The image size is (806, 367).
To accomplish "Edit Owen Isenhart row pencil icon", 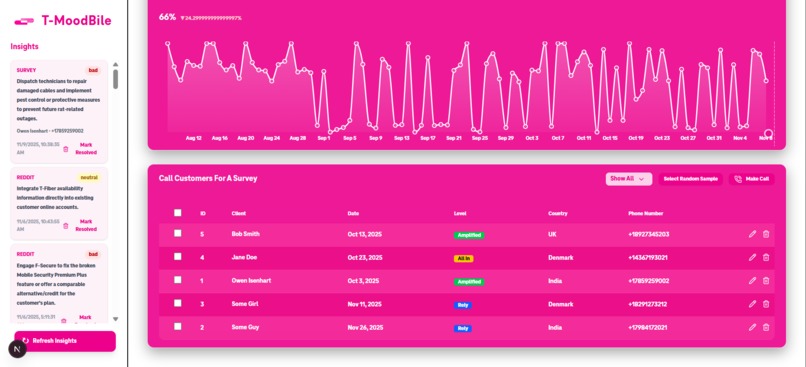I will [752, 281].
